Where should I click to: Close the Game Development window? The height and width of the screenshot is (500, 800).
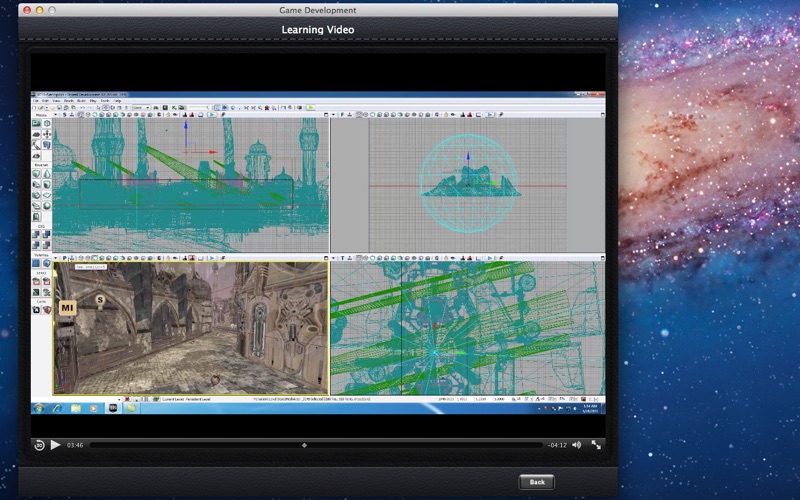27,10
